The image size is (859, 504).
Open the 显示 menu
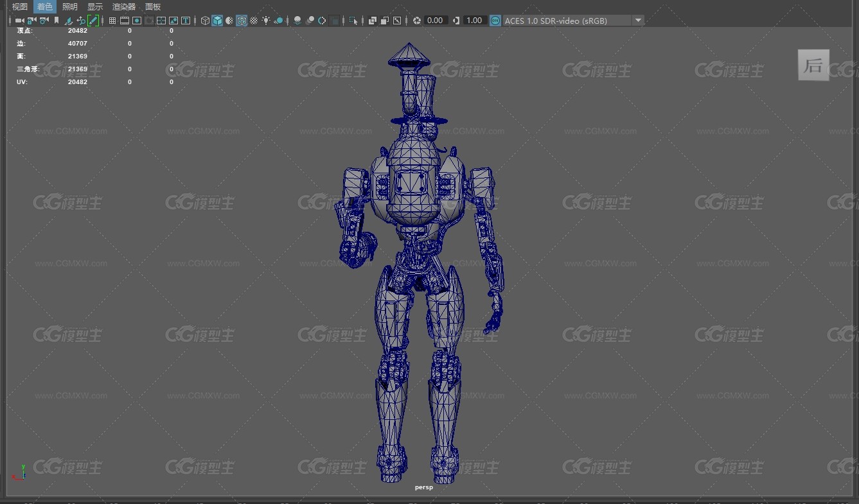[x=95, y=6]
